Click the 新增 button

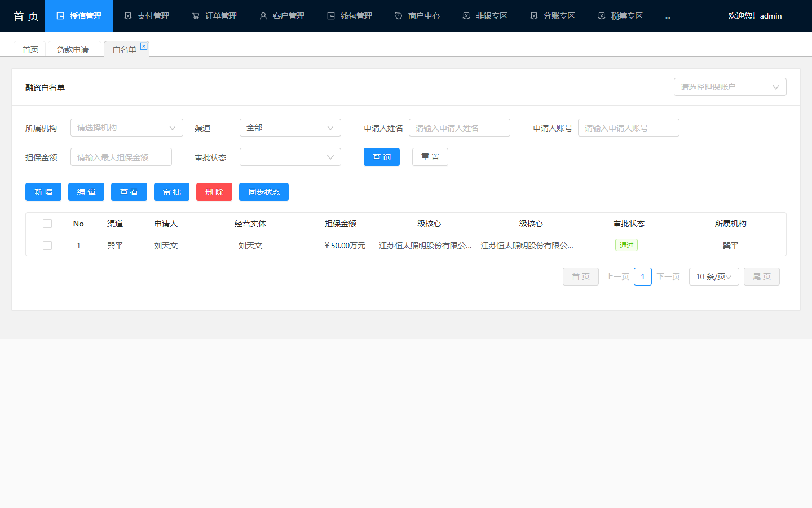43,192
